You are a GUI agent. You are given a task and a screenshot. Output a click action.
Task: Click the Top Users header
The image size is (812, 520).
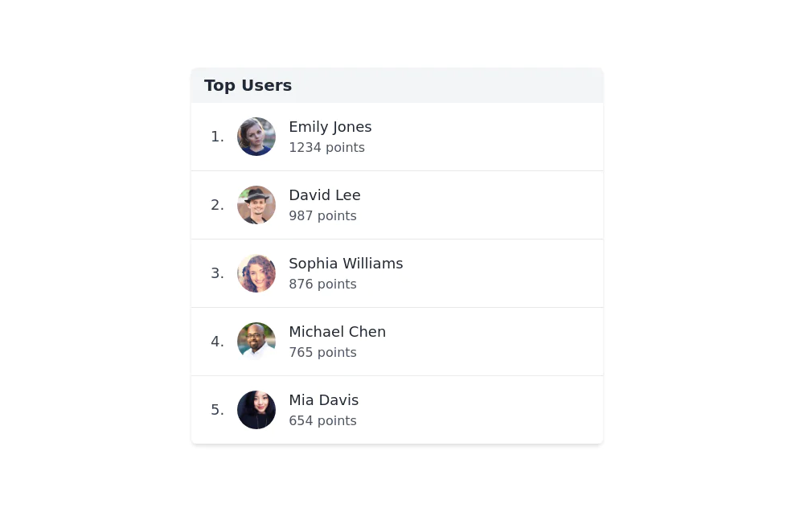[x=248, y=85]
